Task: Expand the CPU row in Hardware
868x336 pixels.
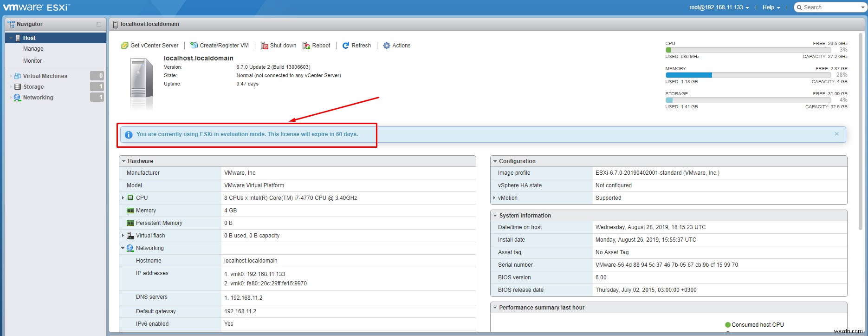Action: [123, 198]
